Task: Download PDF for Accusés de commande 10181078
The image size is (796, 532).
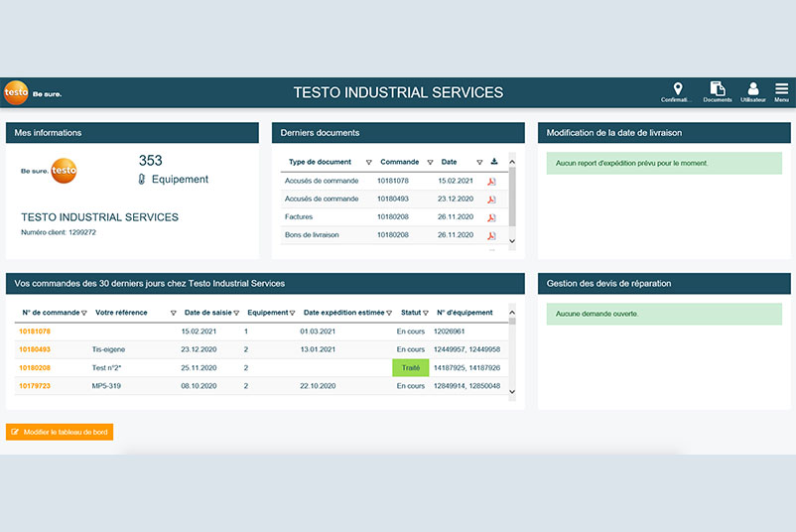Action: tap(491, 182)
